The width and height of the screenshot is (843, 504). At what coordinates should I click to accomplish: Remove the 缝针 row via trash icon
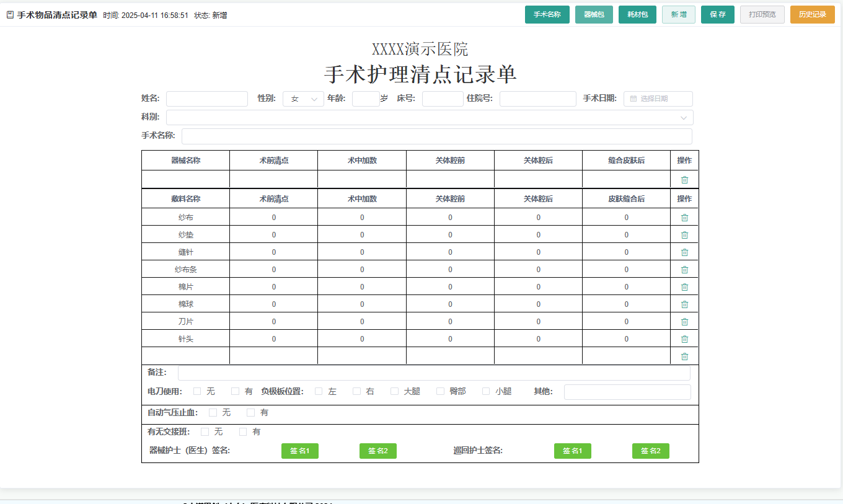click(x=684, y=252)
